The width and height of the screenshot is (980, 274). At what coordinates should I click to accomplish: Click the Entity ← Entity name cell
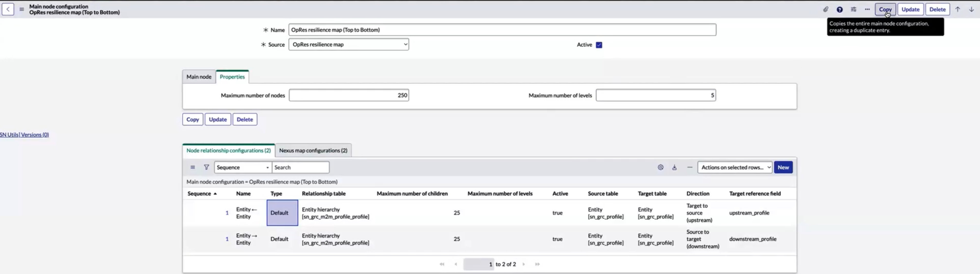pyautogui.click(x=246, y=213)
